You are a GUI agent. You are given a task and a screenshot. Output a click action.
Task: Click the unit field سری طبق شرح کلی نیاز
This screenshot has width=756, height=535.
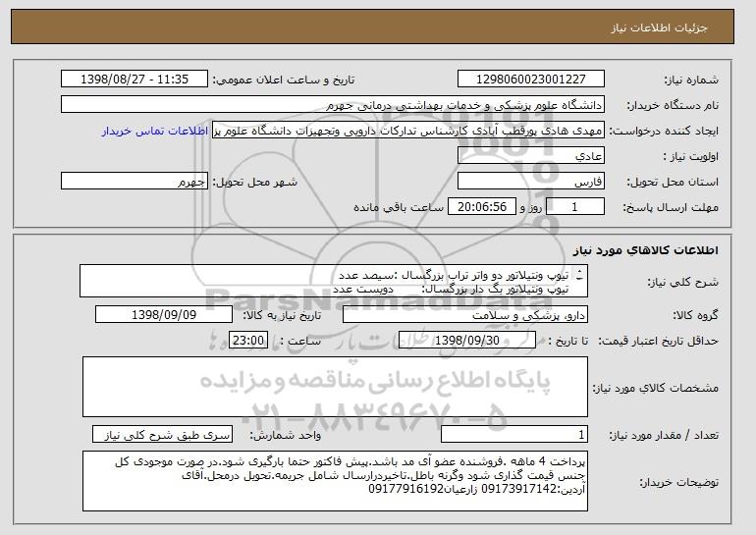tap(162, 434)
